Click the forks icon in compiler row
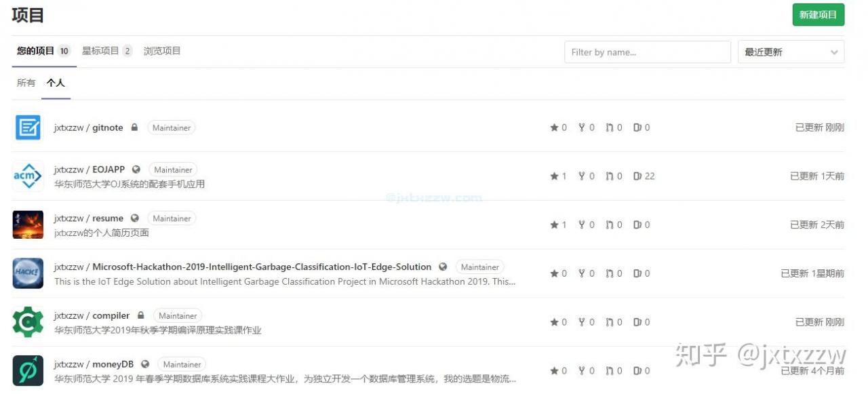This screenshot has height=394, width=868. pyautogui.click(x=582, y=322)
